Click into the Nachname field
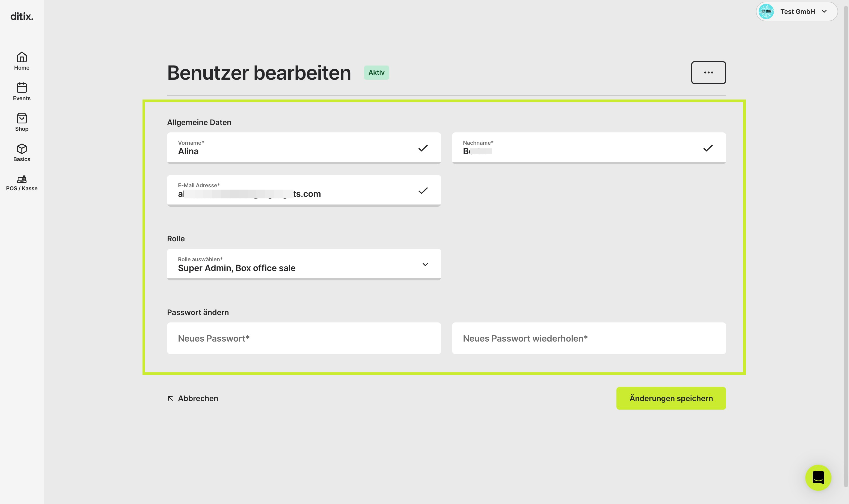This screenshot has width=849, height=504. pyautogui.click(x=589, y=148)
